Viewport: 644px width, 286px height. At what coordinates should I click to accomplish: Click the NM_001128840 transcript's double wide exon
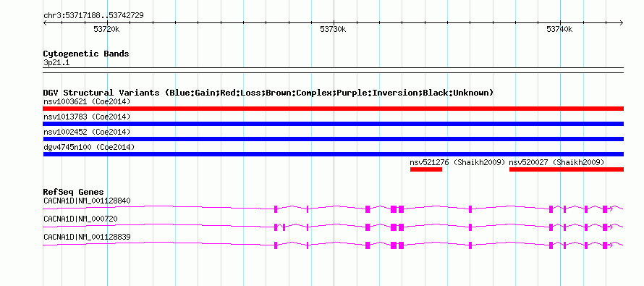[397, 209]
